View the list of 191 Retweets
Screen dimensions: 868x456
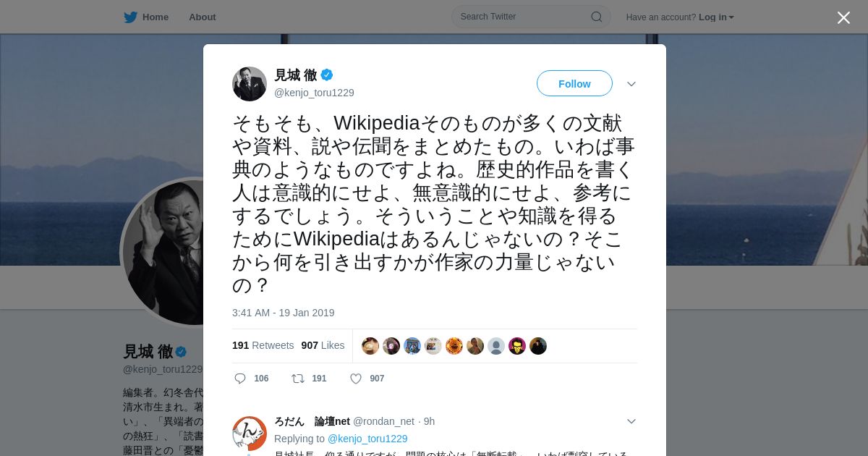[x=263, y=345]
